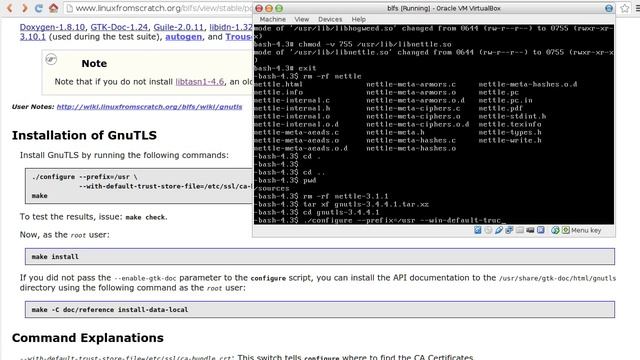Open the Help menu in VirtualBox
The height and width of the screenshot is (360, 640).
pyautogui.click(x=359, y=19)
